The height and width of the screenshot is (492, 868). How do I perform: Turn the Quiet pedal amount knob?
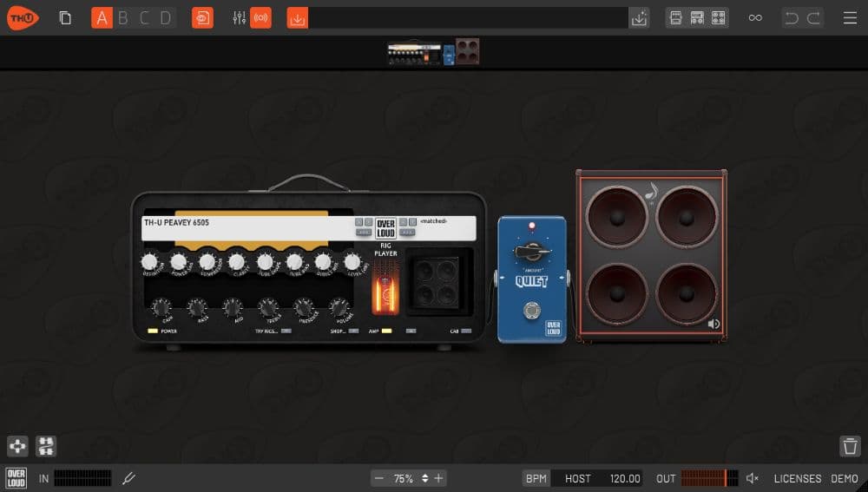click(x=531, y=252)
